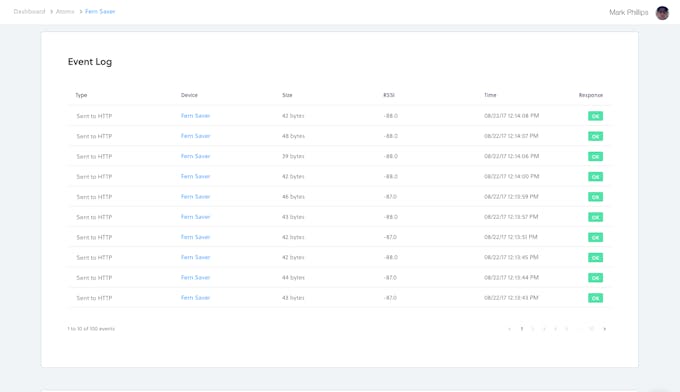680x392 pixels.
Task: Sort by the Time column header
Action: click(490, 95)
